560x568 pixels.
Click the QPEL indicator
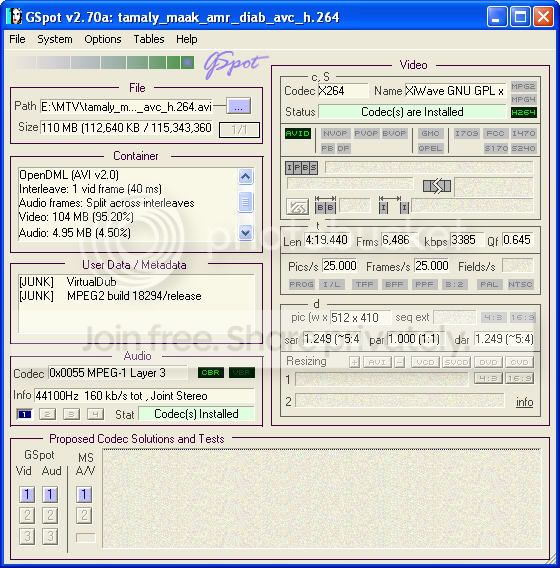click(x=430, y=148)
